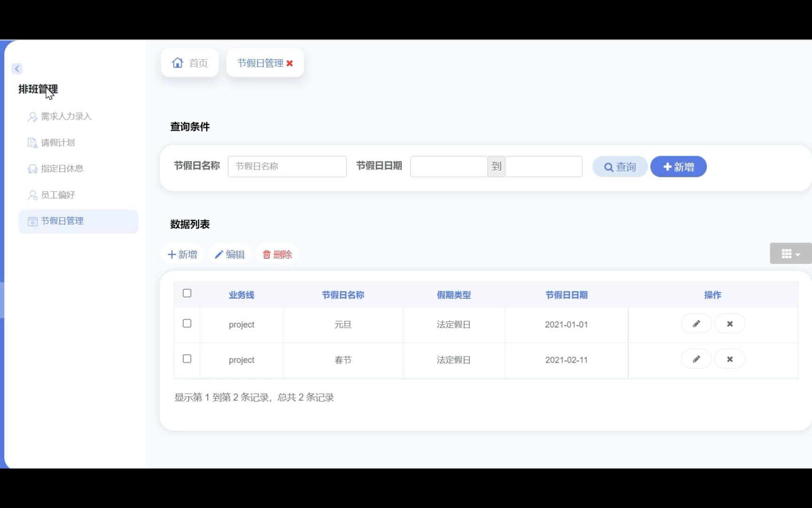Screen dimensions: 812x508
Task: Click the holiday start date field
Action: click(x=449, y=167)
